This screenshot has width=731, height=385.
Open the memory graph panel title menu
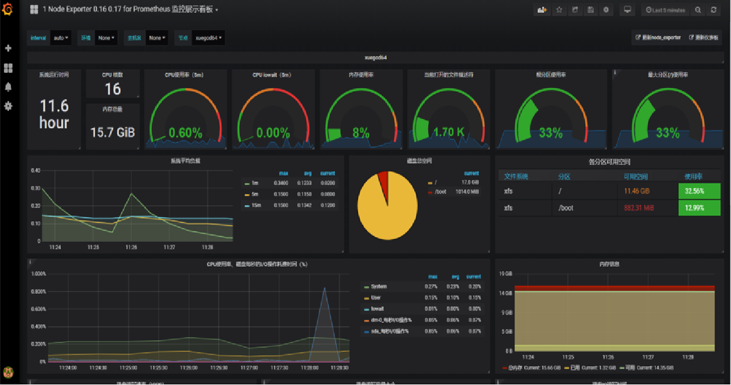[x=609, y=264]
